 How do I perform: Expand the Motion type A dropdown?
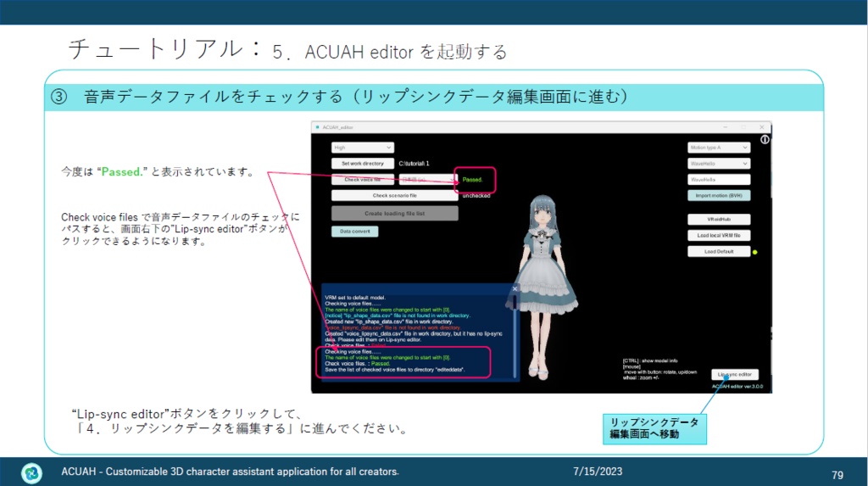point(719,148)
